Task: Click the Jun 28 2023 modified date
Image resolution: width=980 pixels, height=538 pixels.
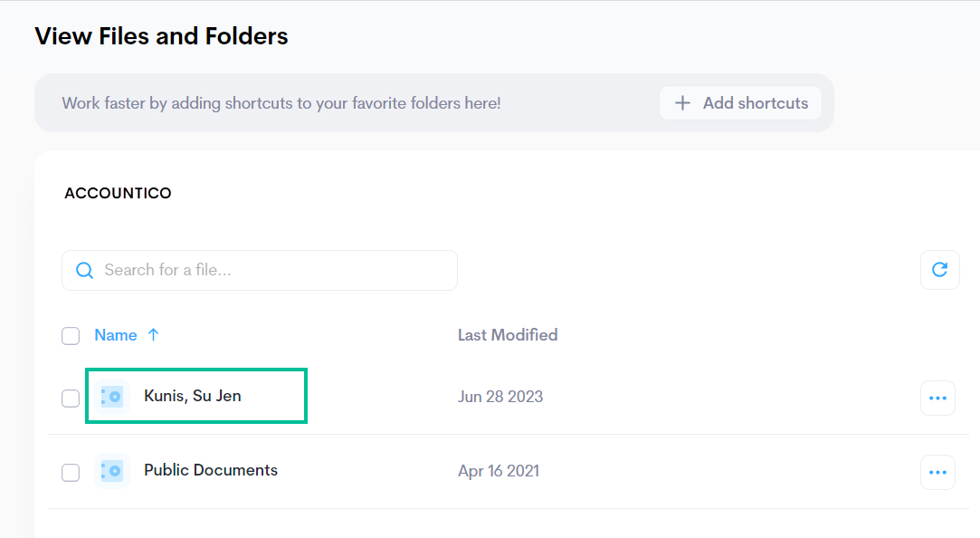Action: coord(500,397)
